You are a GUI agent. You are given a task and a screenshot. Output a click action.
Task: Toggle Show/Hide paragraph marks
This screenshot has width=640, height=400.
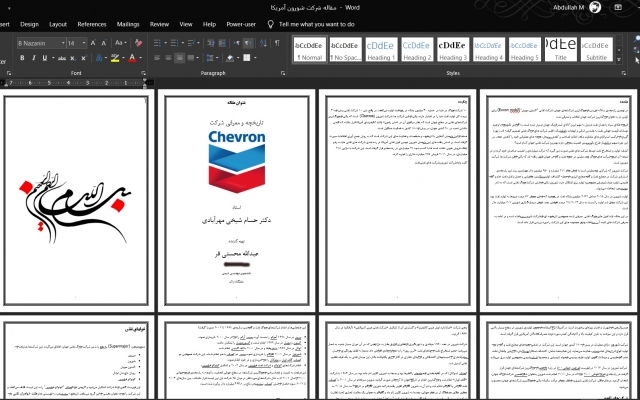click(x=277, y=43)
